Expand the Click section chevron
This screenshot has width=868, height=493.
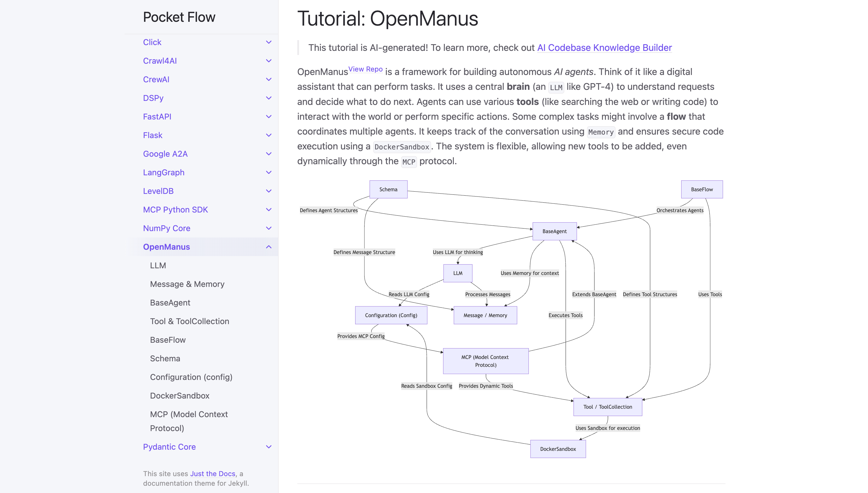269,42
